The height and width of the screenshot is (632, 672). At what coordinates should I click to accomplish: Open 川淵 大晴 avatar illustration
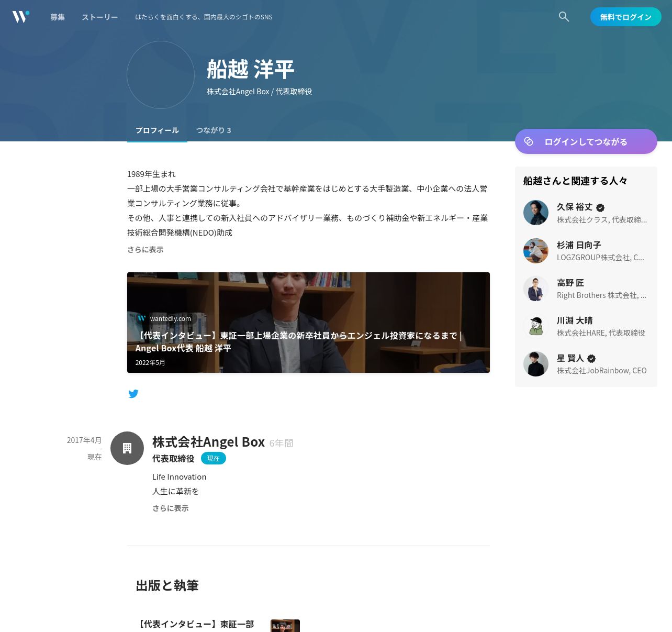(x=536, y=326)
